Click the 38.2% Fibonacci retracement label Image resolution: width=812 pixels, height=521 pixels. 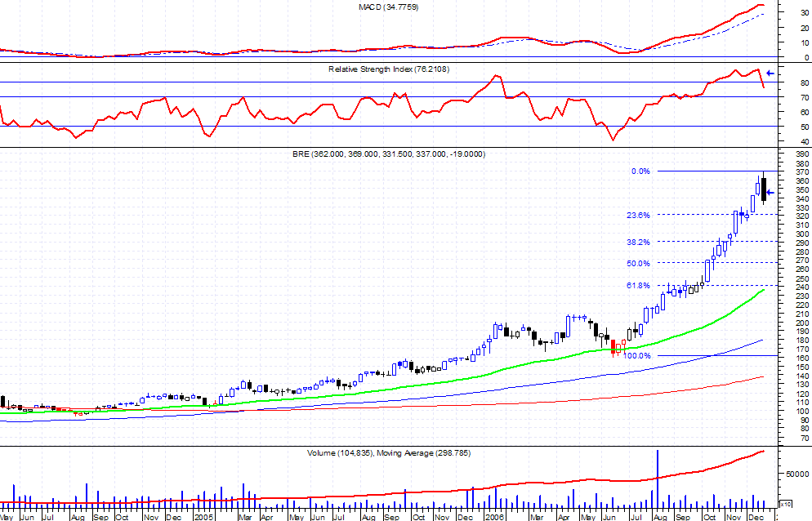point(638,243)
